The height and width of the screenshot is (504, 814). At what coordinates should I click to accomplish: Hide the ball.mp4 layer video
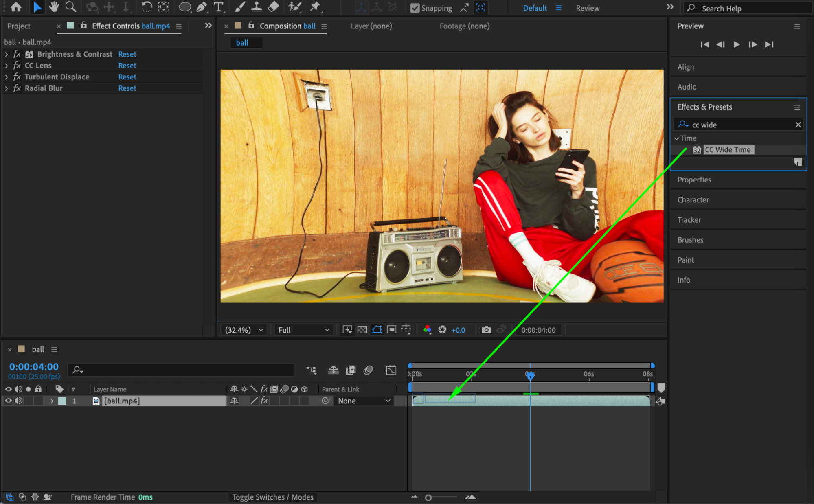8,401
